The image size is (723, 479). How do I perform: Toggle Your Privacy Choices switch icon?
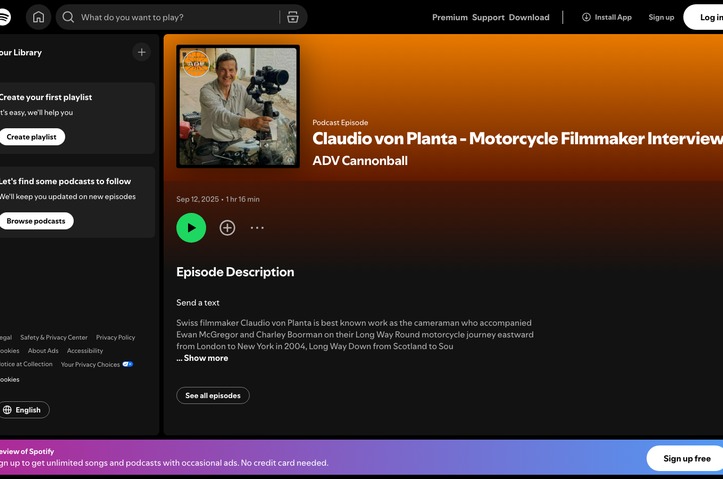pos(128,364)
